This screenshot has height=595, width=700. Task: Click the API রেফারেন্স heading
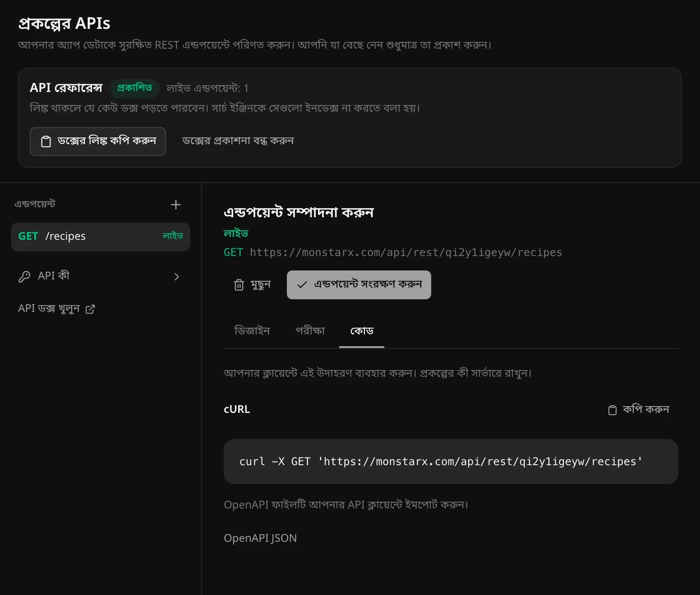pos(66,88)
